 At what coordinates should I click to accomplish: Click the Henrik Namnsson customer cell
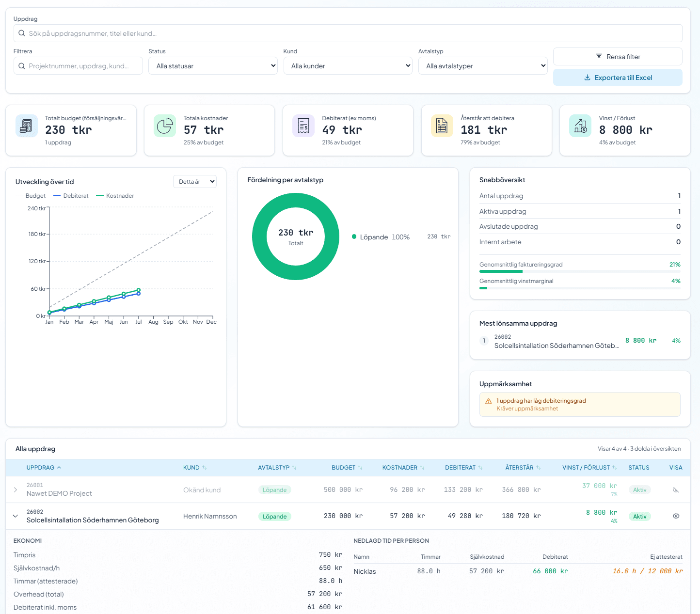tap(210, 516)
